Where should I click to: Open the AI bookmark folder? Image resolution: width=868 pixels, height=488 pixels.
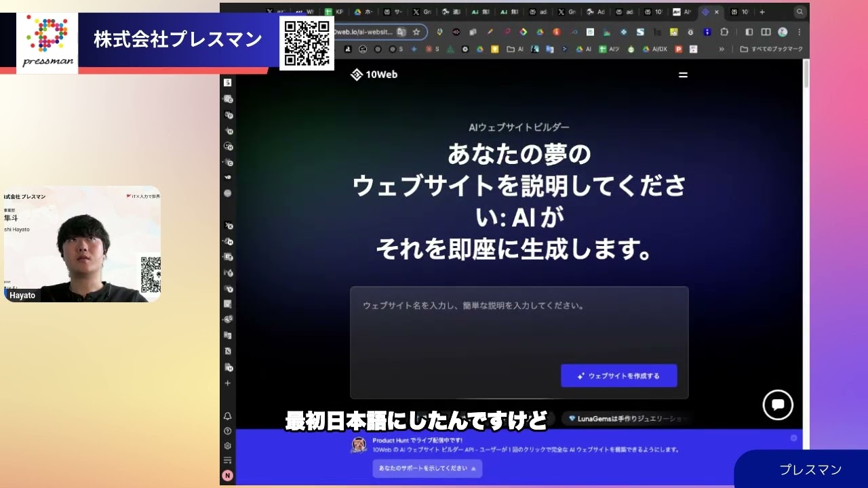point(516,49)
